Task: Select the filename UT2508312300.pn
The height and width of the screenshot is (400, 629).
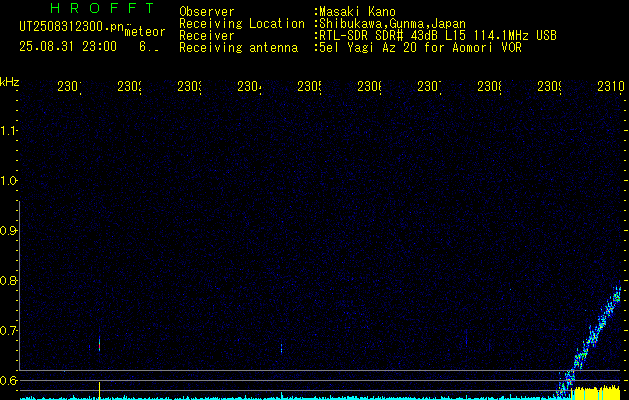Action: pos(72,26)
